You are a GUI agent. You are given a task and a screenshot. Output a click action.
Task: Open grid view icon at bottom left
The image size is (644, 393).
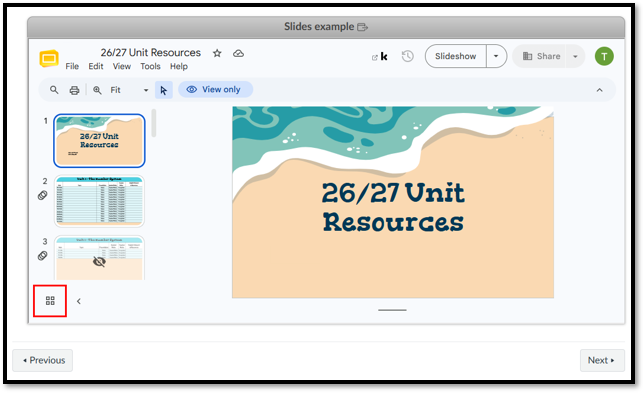[50, 301]
